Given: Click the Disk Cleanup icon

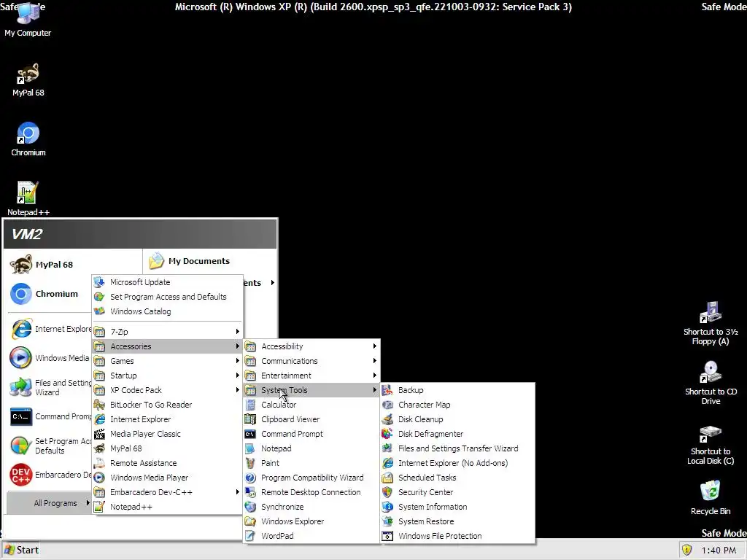Looking at the screenshot, I should coord(387,419).
